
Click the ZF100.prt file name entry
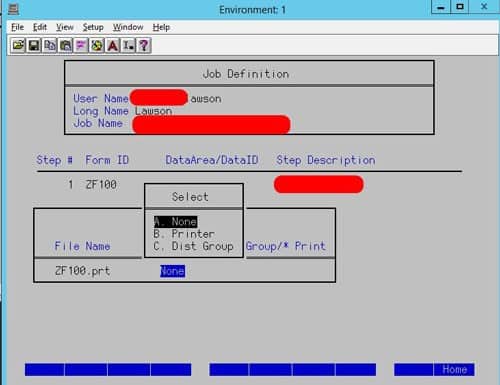click(82, 271)
